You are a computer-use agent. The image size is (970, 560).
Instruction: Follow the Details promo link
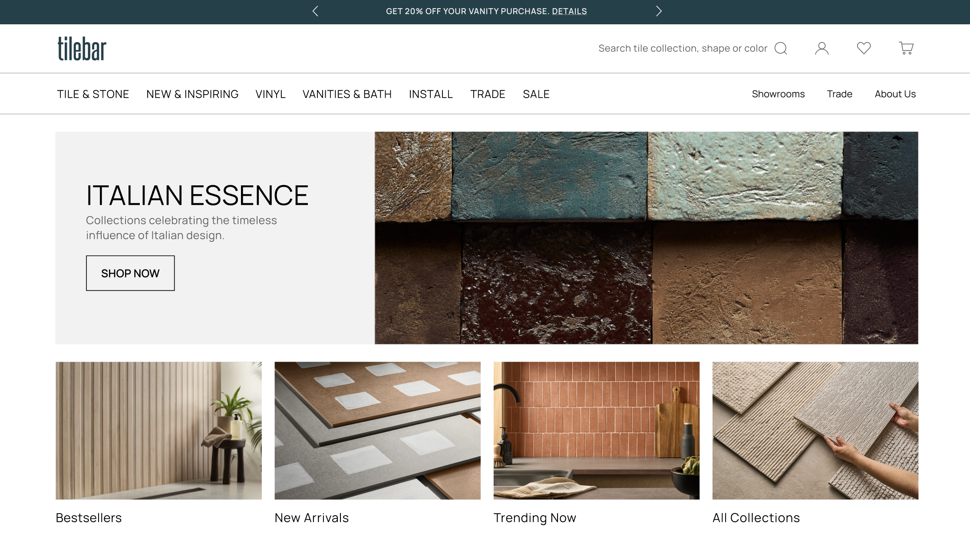[569, 11]
